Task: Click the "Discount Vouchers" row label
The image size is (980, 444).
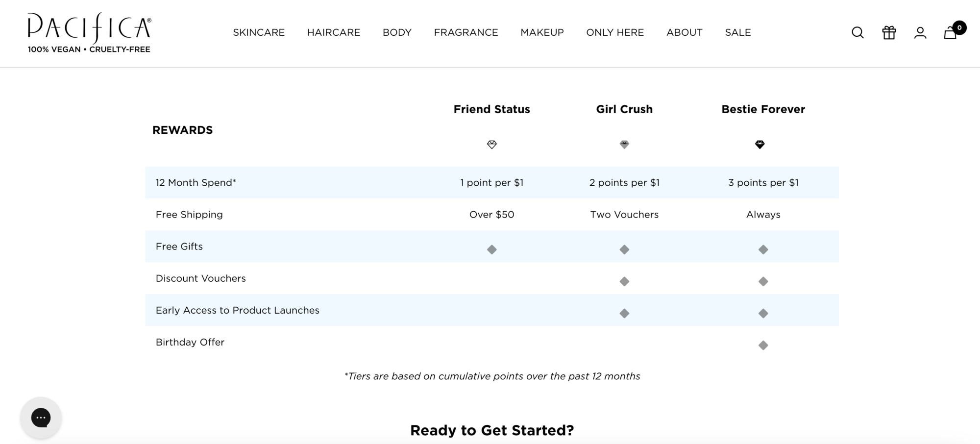Action: [201, 278]
